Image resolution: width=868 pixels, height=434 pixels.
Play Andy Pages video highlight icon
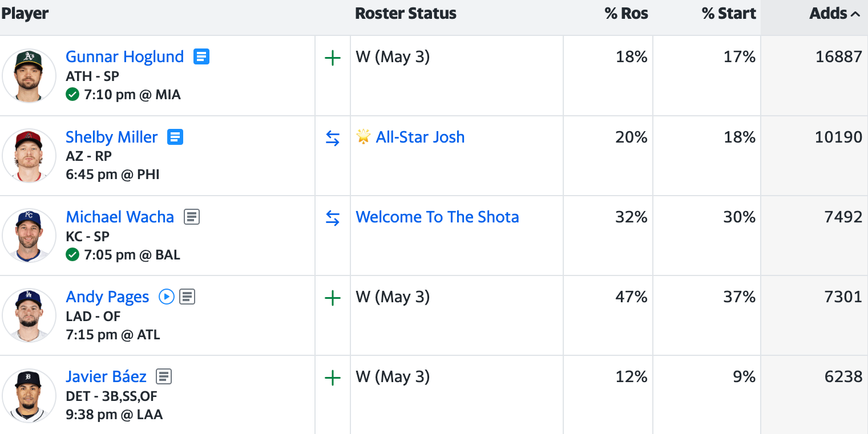click(x=166, y=297)
